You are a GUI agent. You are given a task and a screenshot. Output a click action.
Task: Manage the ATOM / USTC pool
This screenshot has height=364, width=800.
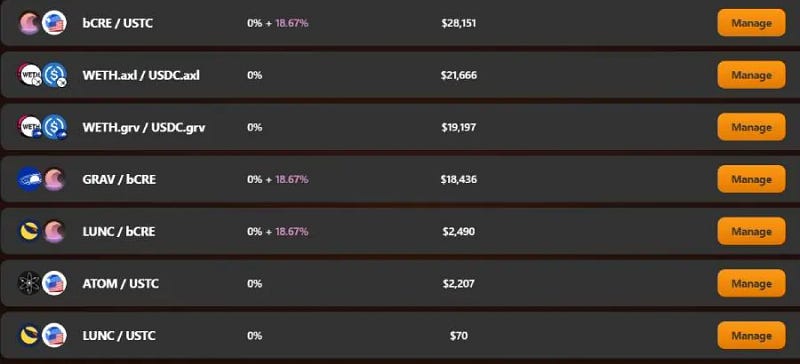752,283
